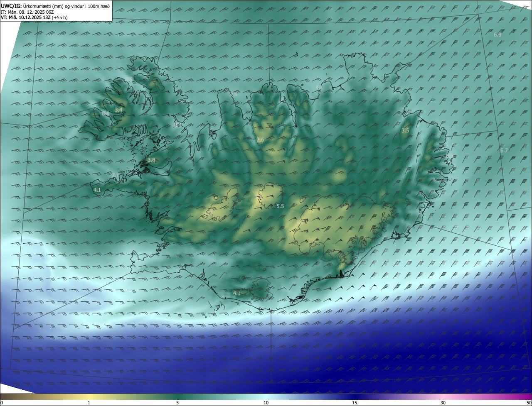The height and width of the screenshot is (406, 532).
Task: Click the 3.4 value label on the map
Action: pos(118,110)
